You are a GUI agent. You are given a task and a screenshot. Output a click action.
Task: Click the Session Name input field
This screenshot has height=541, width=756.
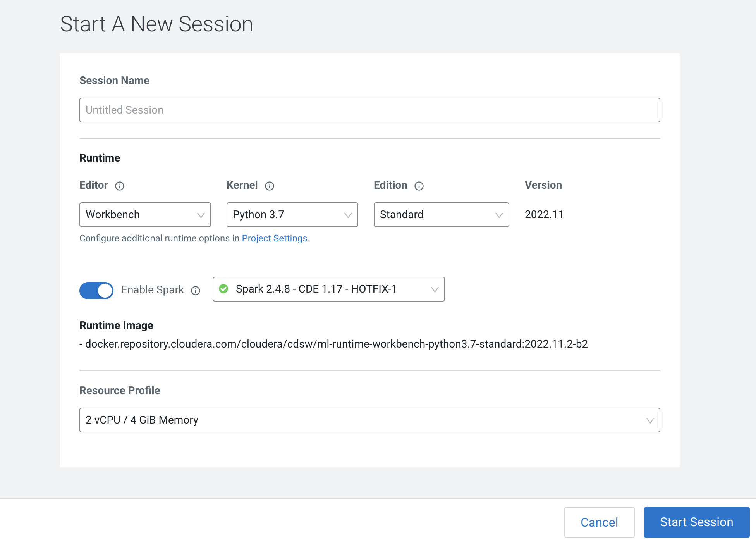pos(369,110)
